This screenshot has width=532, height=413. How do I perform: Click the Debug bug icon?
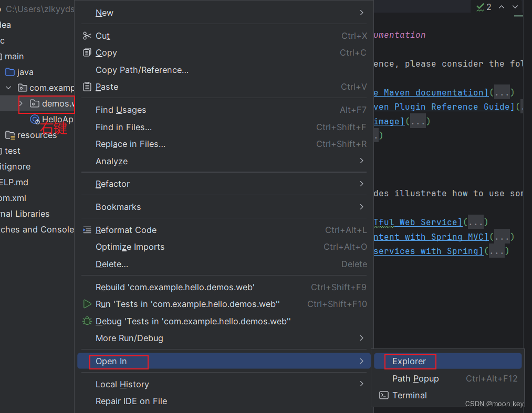click(87, 321)
